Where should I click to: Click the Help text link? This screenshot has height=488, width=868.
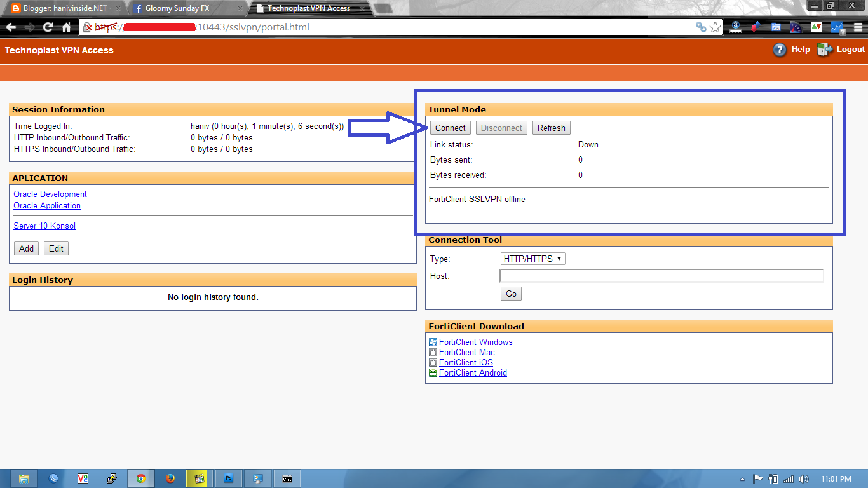click(x=801, y=49)
